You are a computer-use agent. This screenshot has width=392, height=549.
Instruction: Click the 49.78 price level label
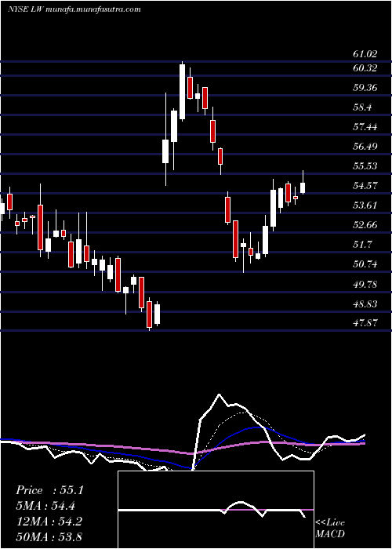coord(365,284)
